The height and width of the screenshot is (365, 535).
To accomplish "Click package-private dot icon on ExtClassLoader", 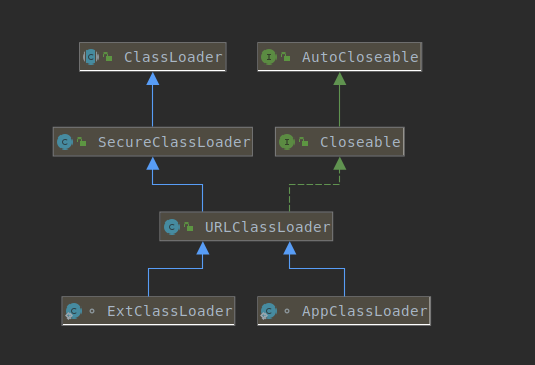I will click(x=92, y=311).
